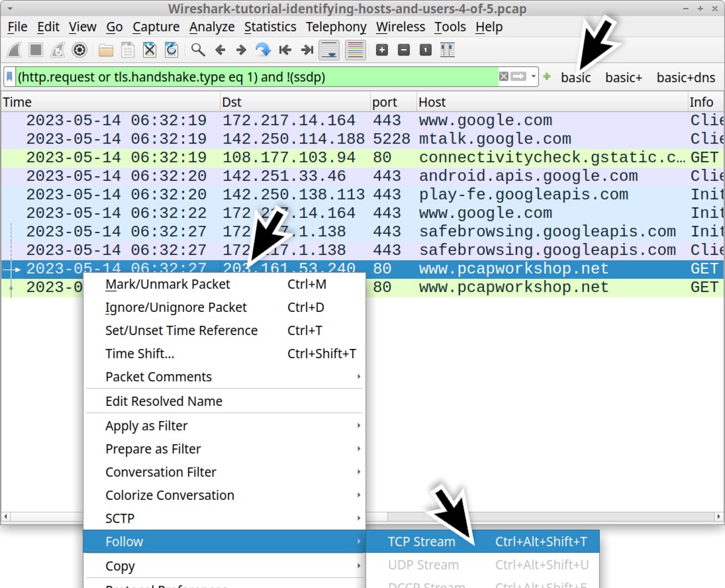This screenshot has height=588, width=725.
Task: Open the Wireless menu
Action: pos(401,26)
